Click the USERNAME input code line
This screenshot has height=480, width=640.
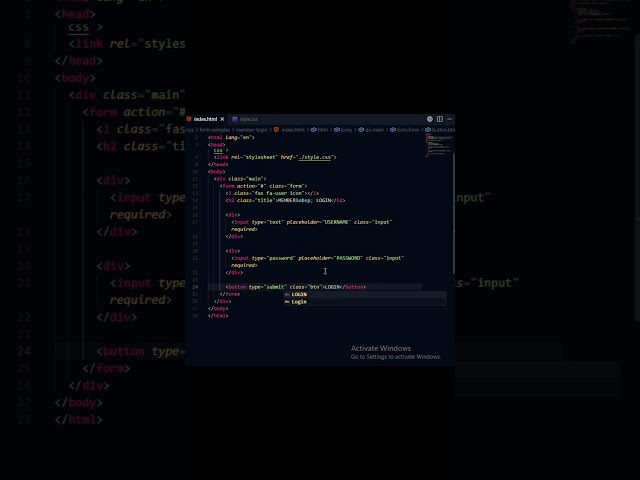coord(312,222)
